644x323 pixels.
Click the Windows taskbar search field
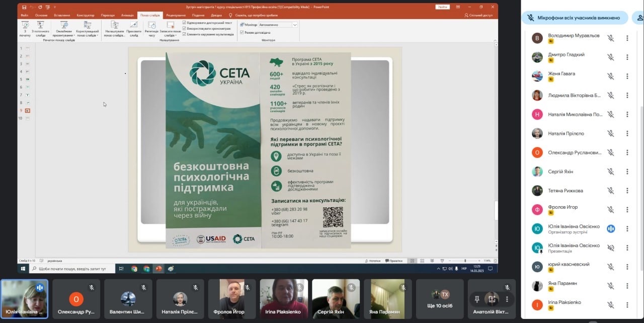(71, 269)
